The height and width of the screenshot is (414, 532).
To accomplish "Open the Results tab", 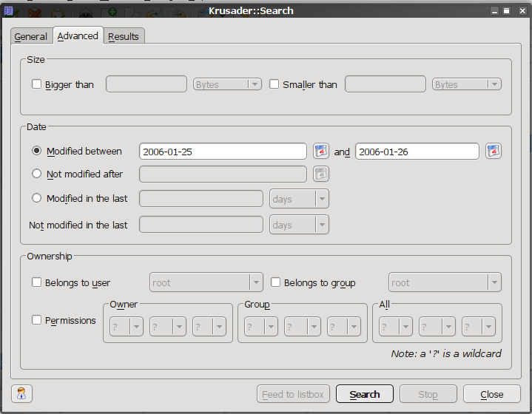I will 124,36.
